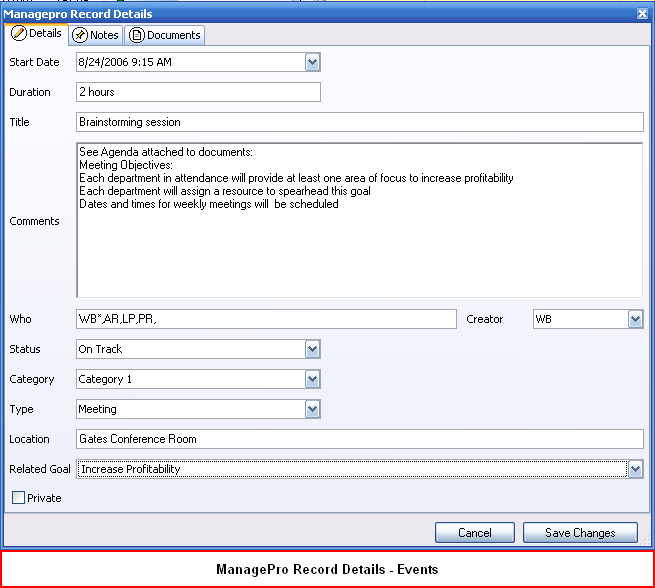Click the Location field Gates Conference Room
This screenshot has width=655, height=588.
click(360, 439)
